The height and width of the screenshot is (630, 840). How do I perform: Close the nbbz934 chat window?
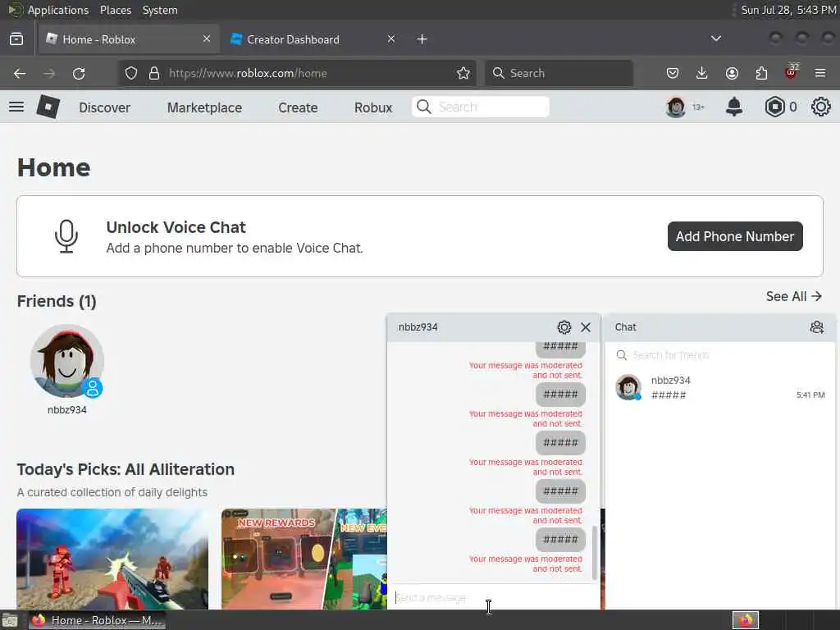(x=586, y=327)
